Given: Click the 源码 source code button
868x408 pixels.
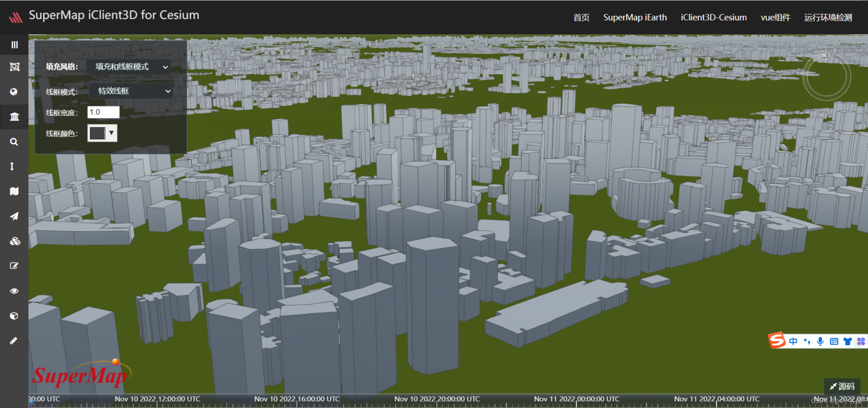Looking at the screenshot, I should [842, 386].
